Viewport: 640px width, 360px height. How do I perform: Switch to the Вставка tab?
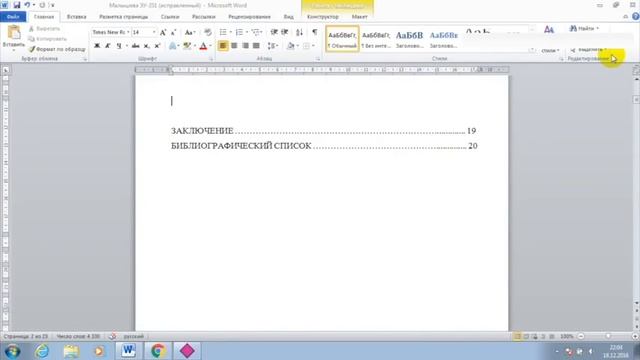point(76,17)
